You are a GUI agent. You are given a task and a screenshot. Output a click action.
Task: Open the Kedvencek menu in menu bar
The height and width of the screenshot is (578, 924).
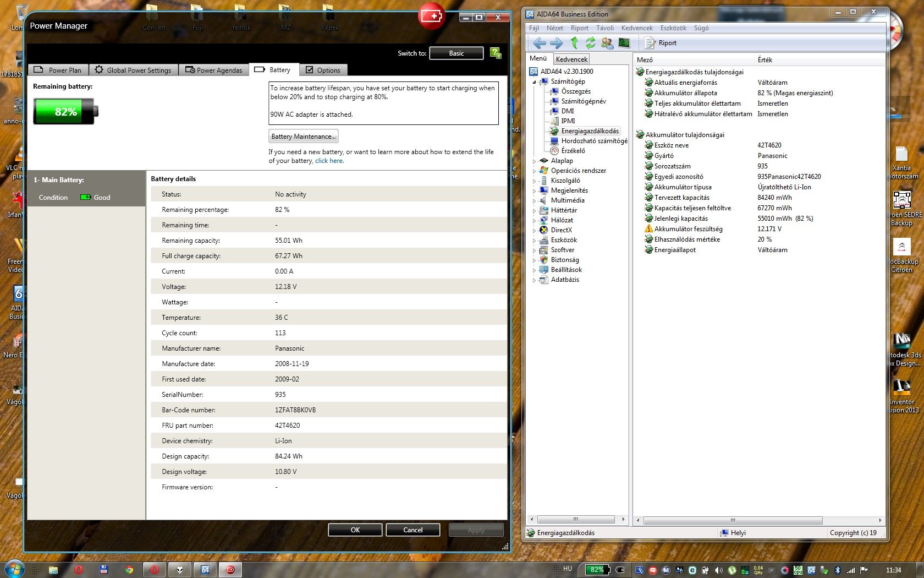[637, 28]
